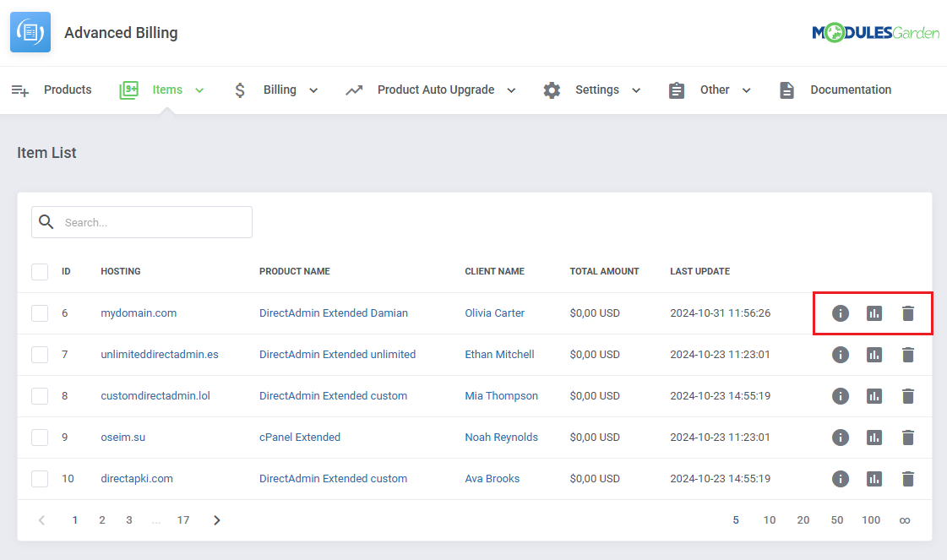This screenshot has height=560, width=947.
Task: Sort by LAST UPDATE column header
Action: point(699,271)
